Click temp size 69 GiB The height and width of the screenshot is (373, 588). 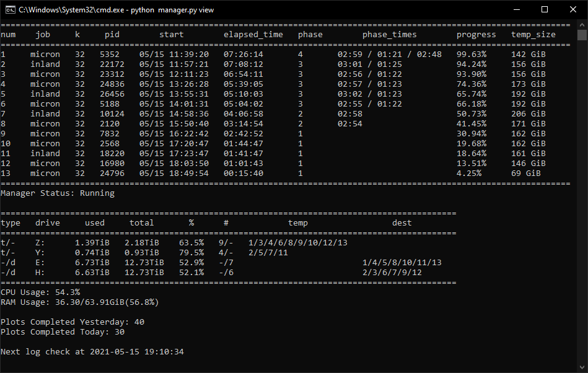coord(526,173)
